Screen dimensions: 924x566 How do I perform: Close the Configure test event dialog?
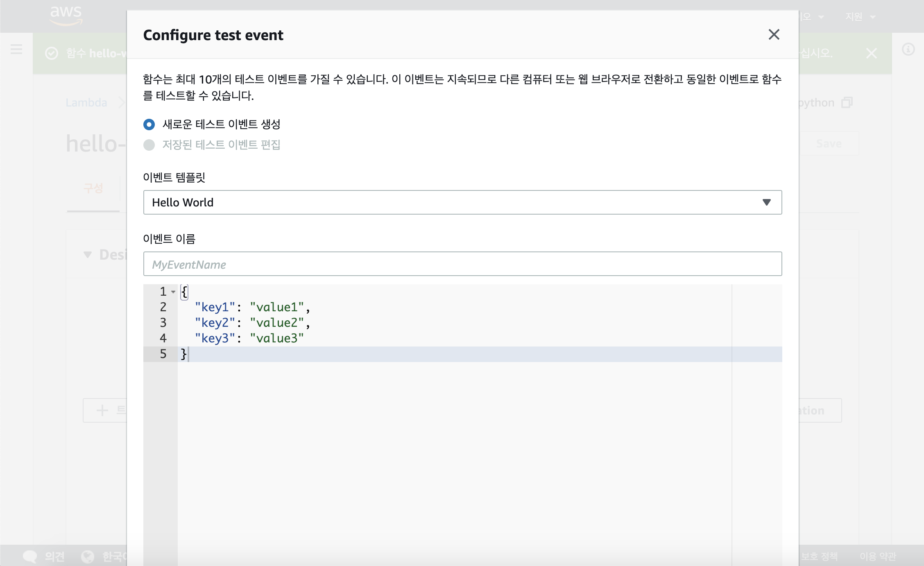pos(774,34)
